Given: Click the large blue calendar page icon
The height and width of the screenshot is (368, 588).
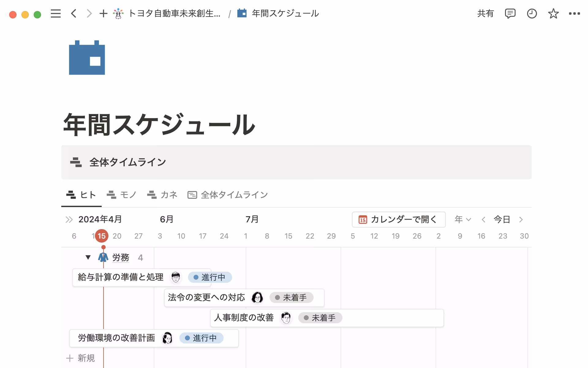Looking at the screenshot, I should coord(87,58).
